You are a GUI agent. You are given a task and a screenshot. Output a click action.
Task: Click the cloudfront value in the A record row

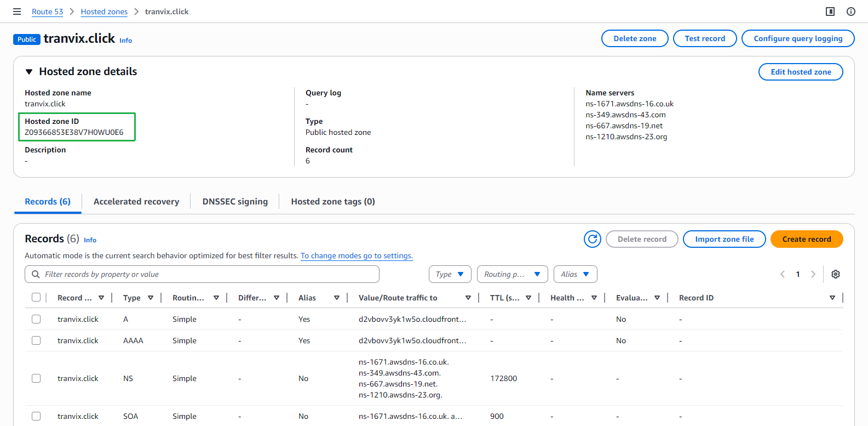[x=412, y=319]
